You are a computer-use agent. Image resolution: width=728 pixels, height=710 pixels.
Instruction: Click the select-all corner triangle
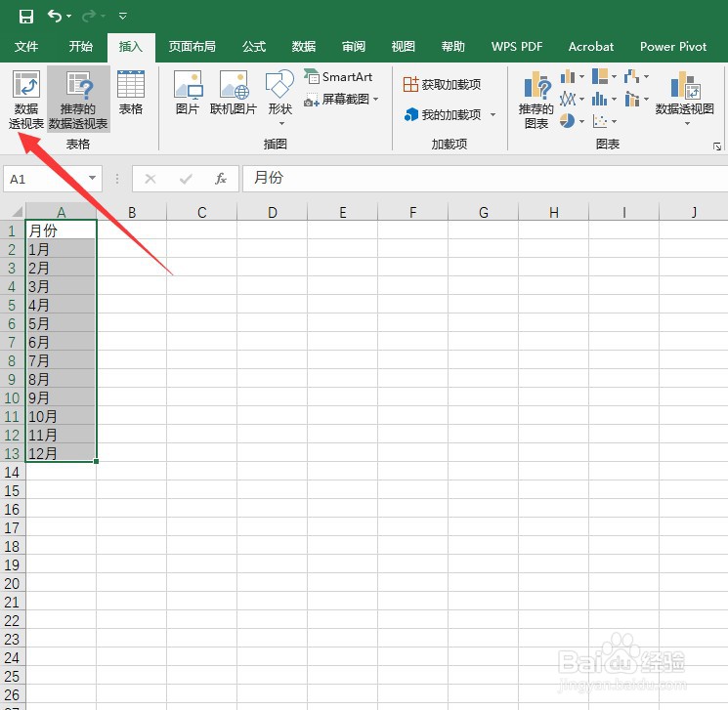17,213
